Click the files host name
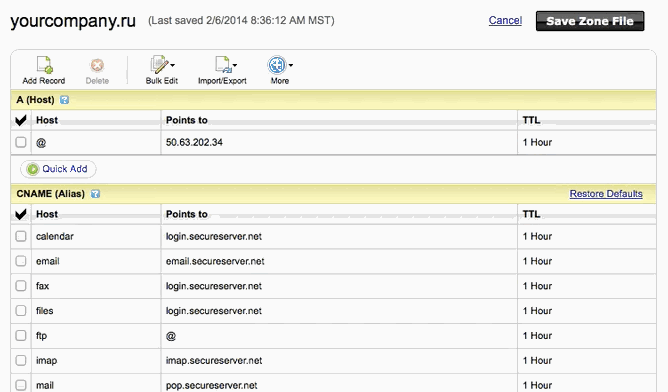 (x=44, y=311)
